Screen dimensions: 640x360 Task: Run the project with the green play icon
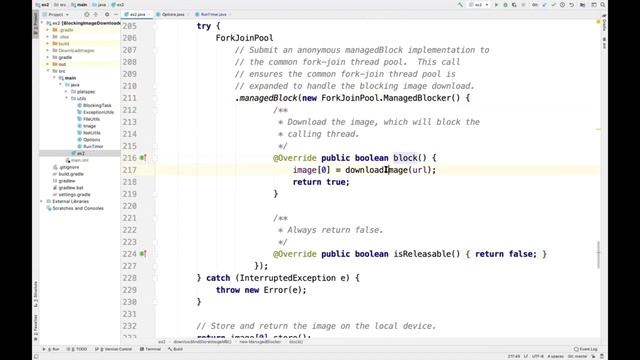[x=496, y=5]
